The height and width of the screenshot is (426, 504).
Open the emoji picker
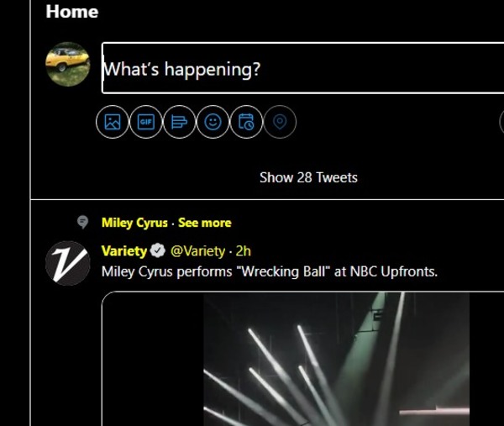[213, 123]
